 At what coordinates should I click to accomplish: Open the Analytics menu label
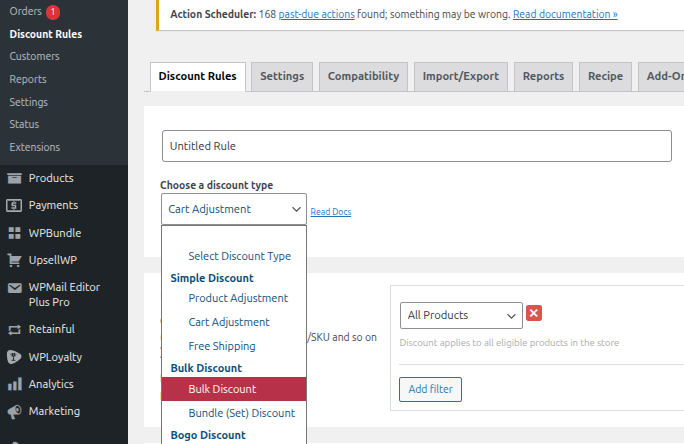click(51, 384)
